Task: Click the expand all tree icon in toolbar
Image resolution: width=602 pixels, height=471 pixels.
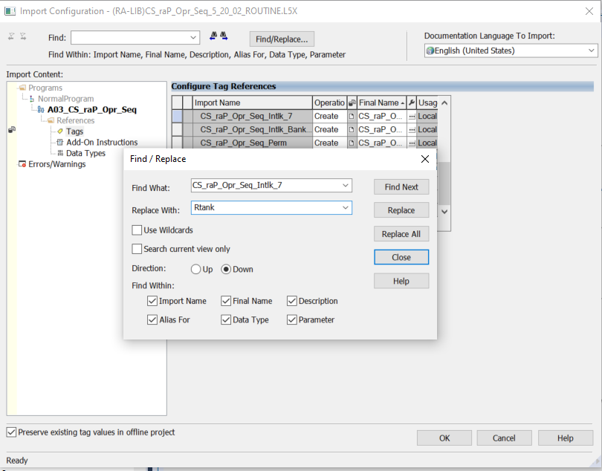Action: [x=12, y=36]
